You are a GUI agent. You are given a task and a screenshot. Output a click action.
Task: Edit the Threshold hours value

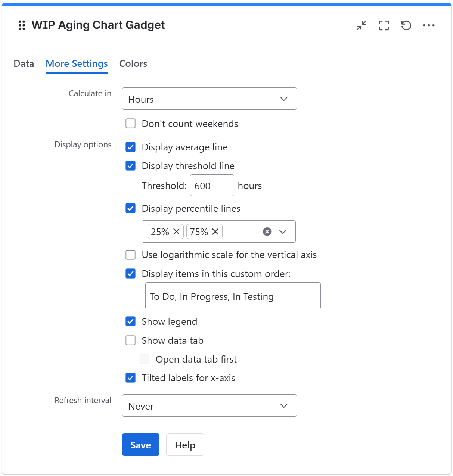click(212, 185)
